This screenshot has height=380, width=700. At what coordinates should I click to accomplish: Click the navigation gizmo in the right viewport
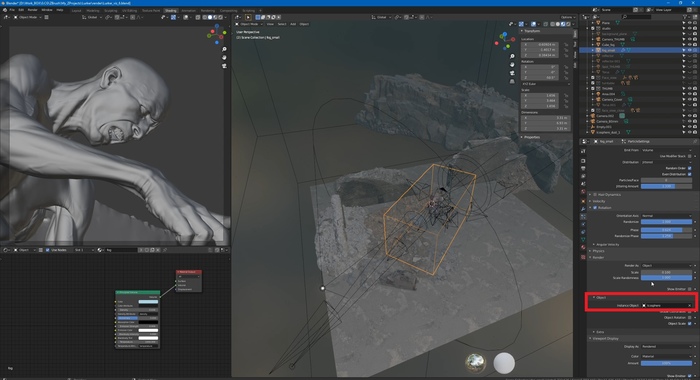505,41
